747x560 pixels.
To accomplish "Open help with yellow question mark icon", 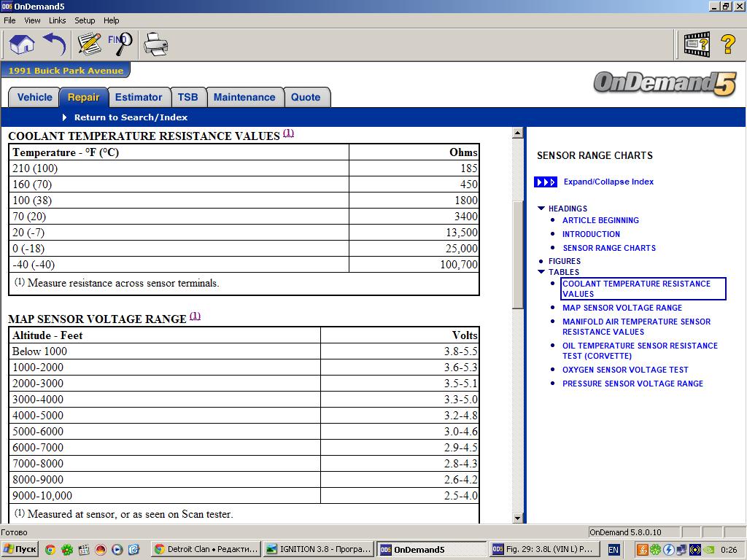I will [727, 44].
